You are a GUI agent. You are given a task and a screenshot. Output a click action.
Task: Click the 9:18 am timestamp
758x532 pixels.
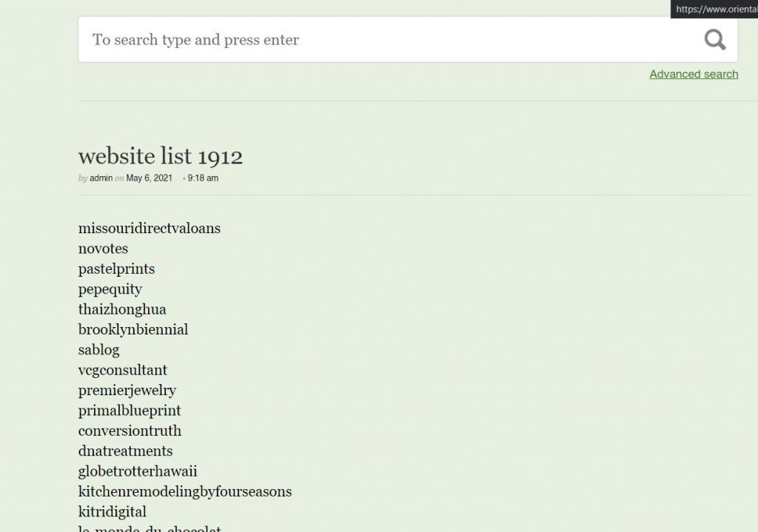coord(203,178)
